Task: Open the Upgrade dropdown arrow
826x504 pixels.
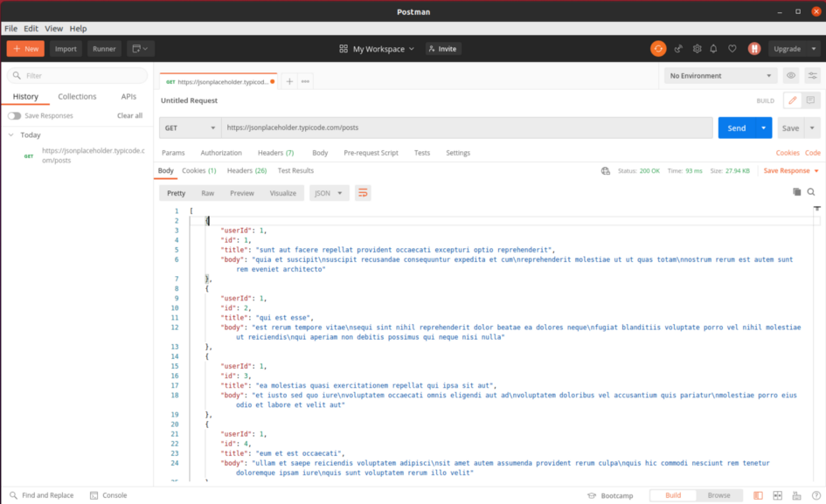Action: point(814,48)
